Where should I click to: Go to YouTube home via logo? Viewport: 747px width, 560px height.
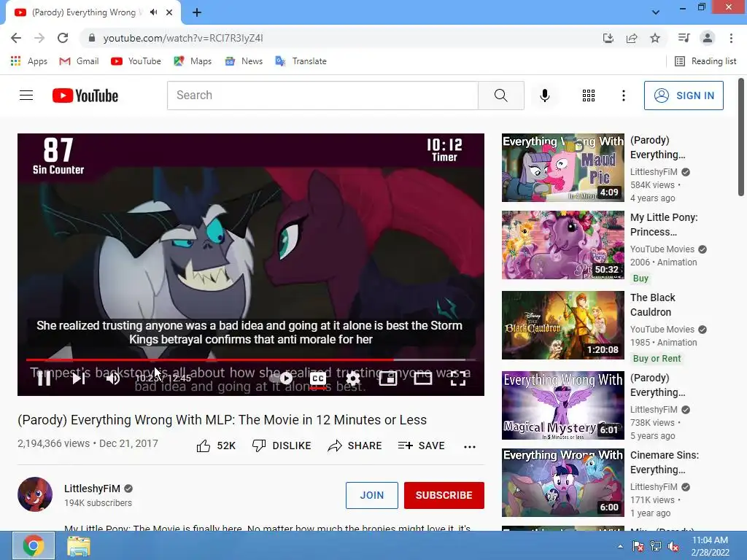pos(85,96)
